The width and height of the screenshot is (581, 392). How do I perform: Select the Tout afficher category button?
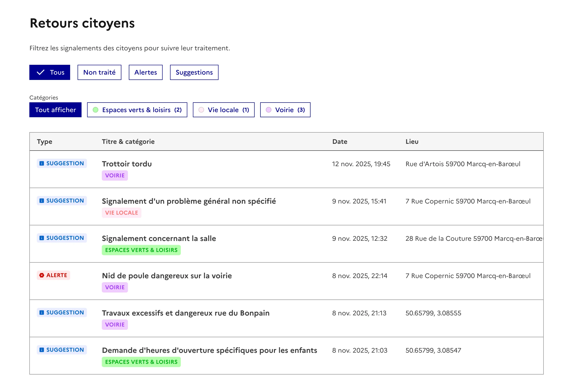click(x=55, y=110)
